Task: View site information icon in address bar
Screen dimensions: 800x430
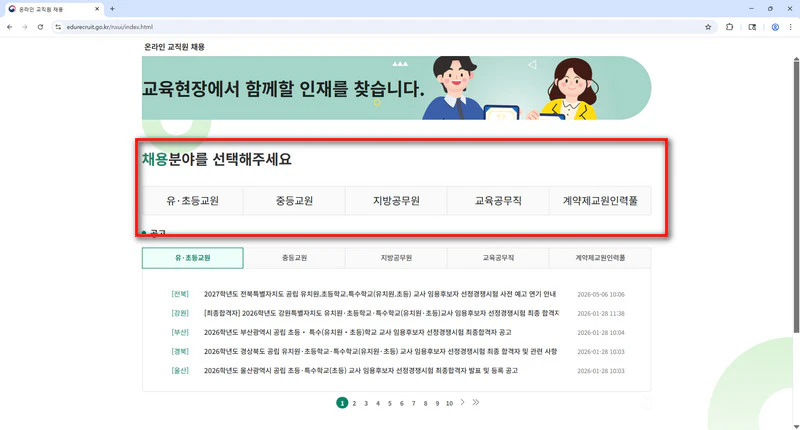Action: pos(58,27)
